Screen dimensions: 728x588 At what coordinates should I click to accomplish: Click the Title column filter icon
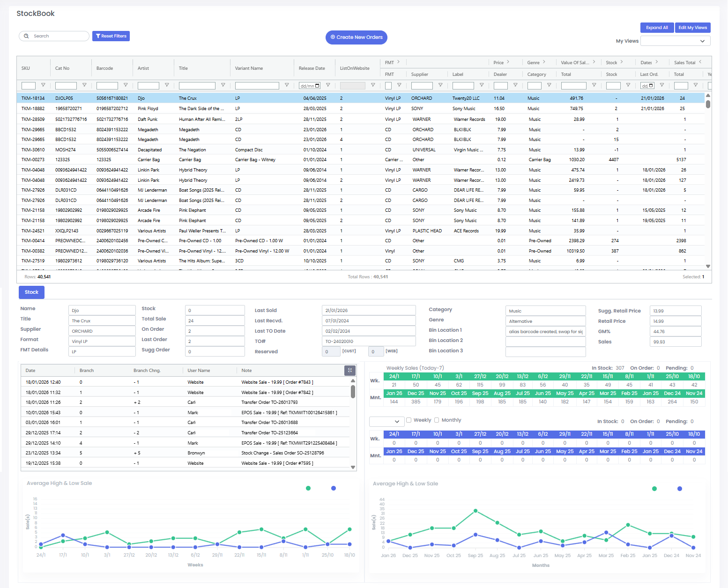(x=223, y=85)
